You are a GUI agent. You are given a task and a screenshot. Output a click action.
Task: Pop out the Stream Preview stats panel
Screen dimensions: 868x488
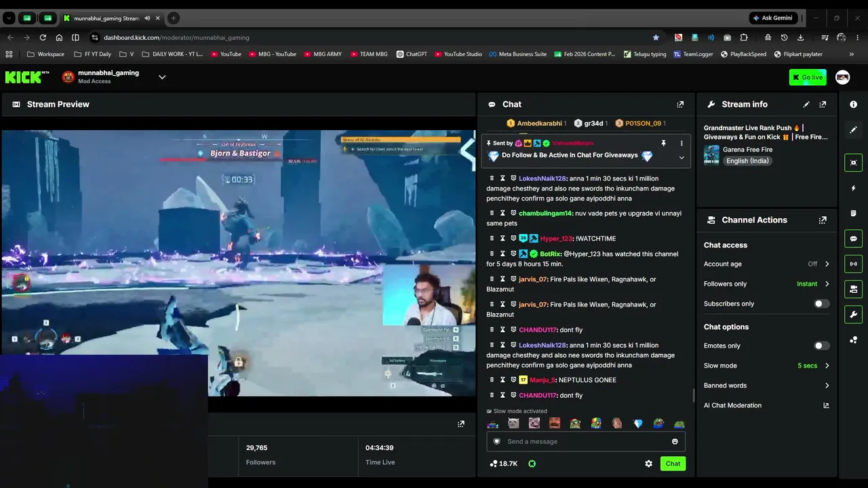(461, 424)
